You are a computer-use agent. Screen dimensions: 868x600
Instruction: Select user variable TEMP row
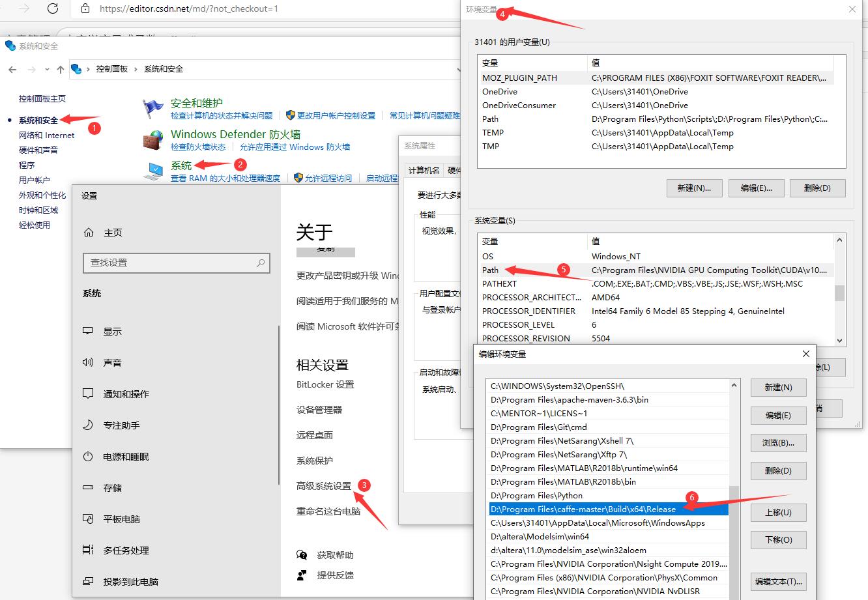(656, 132)
